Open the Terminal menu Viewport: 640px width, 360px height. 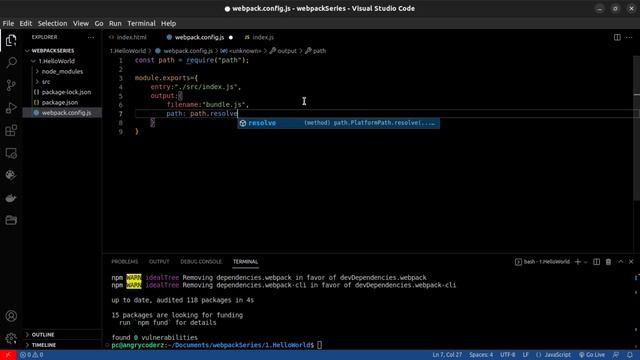(141, 23)
